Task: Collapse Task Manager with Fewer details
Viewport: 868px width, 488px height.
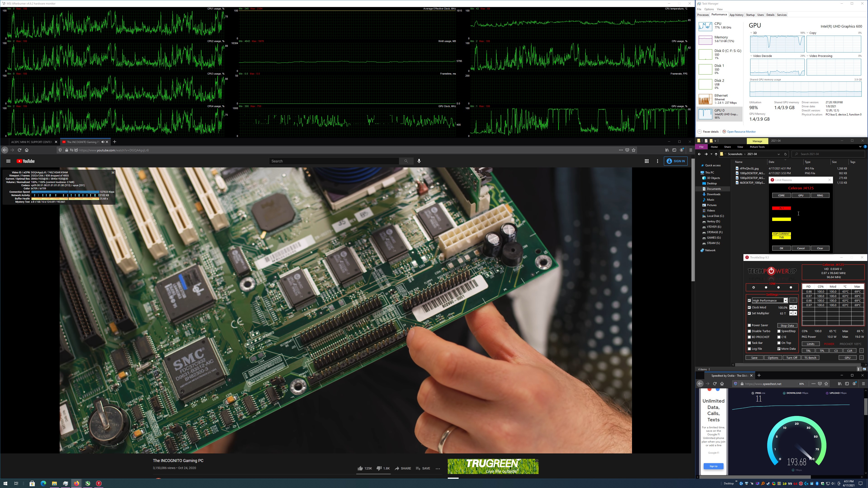Action: click(708, 132)
